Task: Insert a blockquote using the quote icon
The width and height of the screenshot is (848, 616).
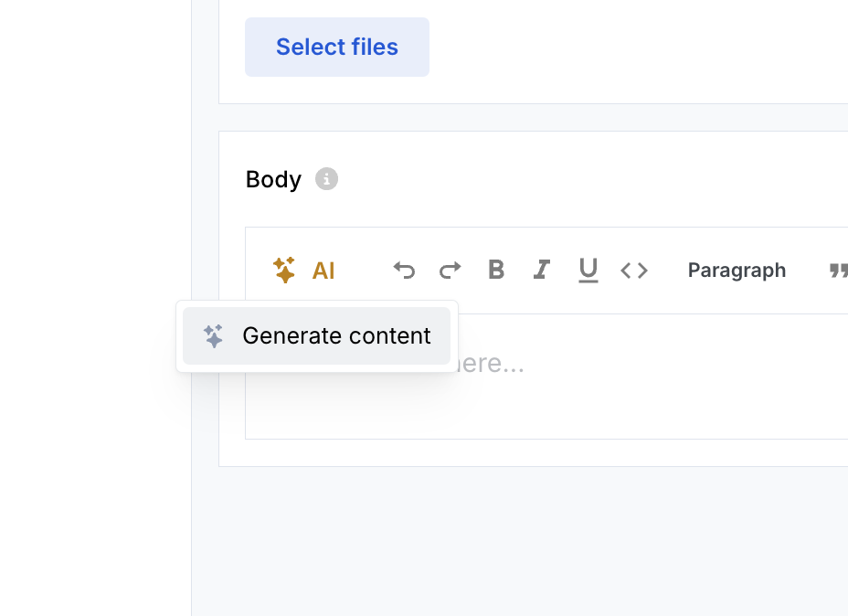Action: click(839, 271)
